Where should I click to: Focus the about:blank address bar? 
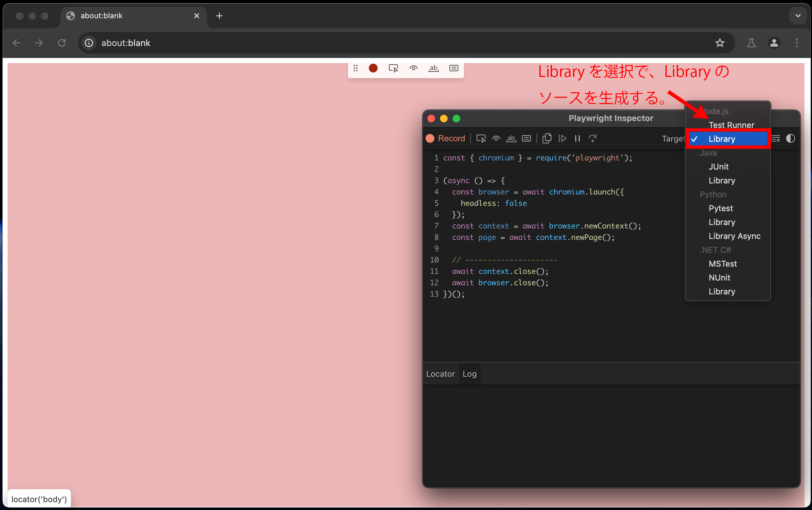click(x=236, y=43)
